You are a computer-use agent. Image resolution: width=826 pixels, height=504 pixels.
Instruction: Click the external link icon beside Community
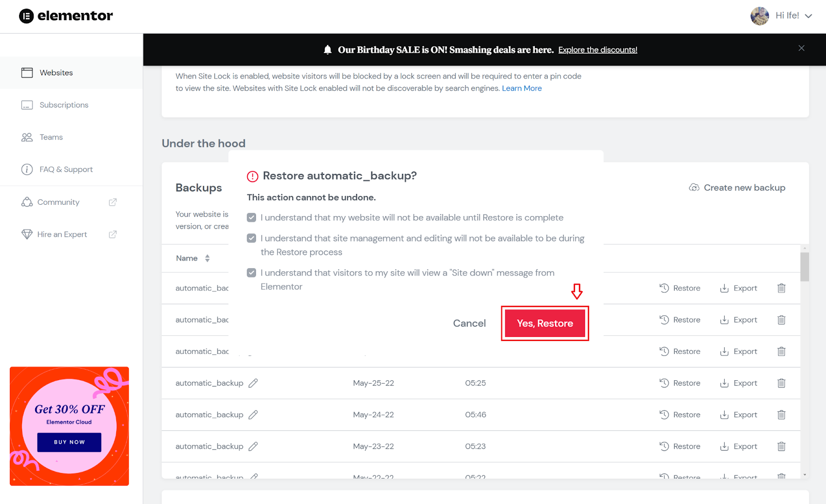[113, 202]
